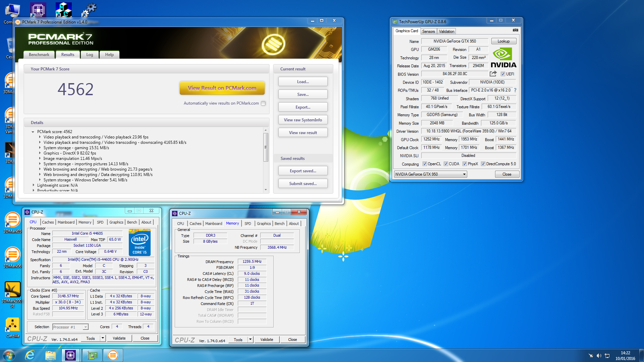The image size is (644, 362).
Task: Click the GPU name field NVIDIA GeForce GTX 950
Action: point(454,41)
